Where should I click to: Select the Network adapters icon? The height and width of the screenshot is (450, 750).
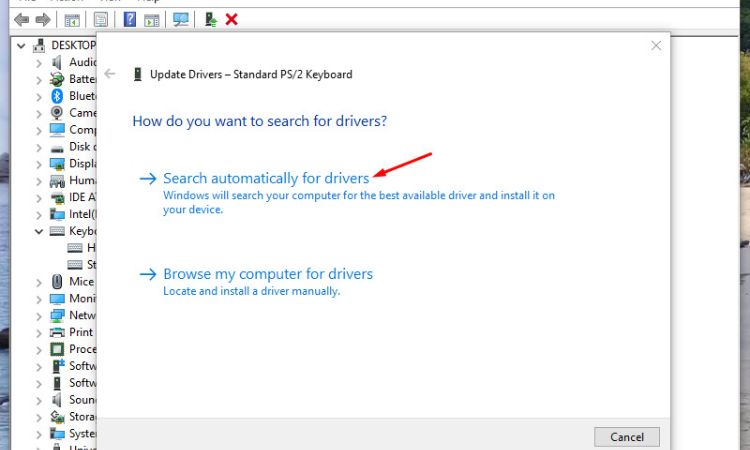(x=57, y=316)
